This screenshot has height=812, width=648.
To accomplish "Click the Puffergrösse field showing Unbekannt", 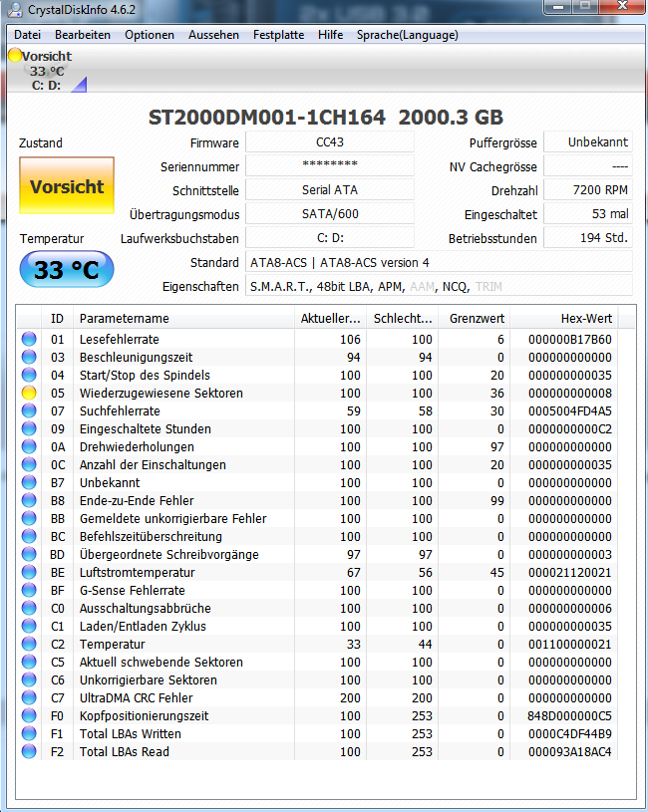I will pos(588,141).
